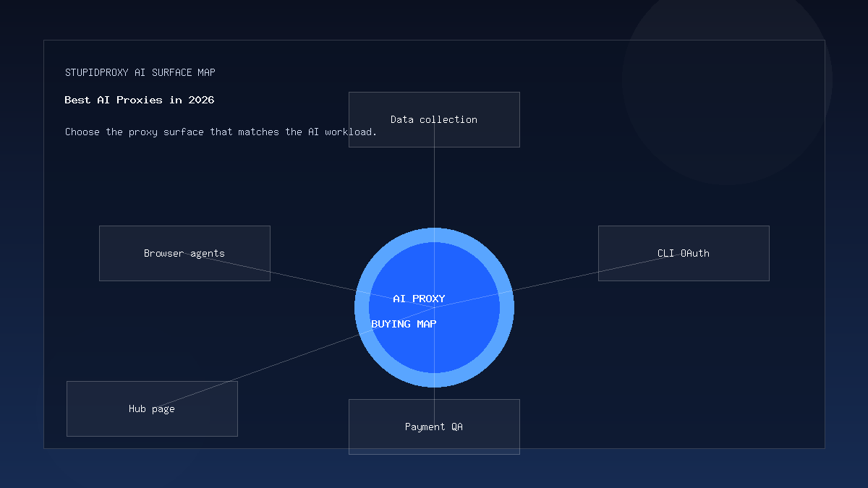The height and width of the screenshot is (488, 868).
Task: Click the 'Choose the proxy surface' subtitle
Action: coord(221,132)
